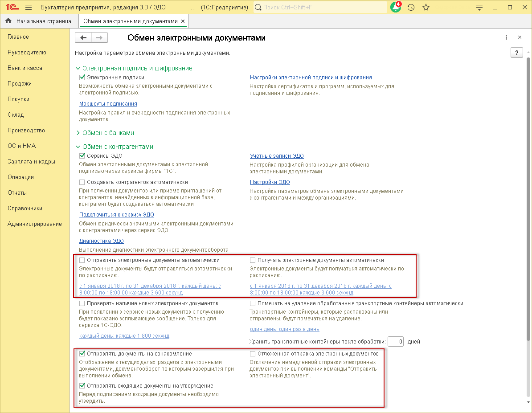Enable Отправлять электронные документы автоматически
This screenshot has height=413, width=532.
click(x=82, y=260)
